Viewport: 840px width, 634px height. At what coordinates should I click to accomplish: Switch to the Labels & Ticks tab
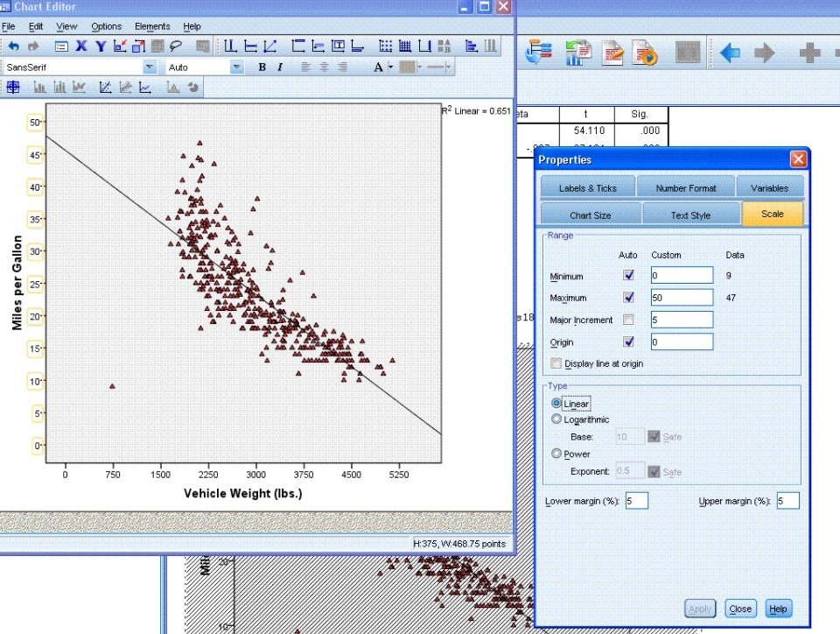click(587, 187)
